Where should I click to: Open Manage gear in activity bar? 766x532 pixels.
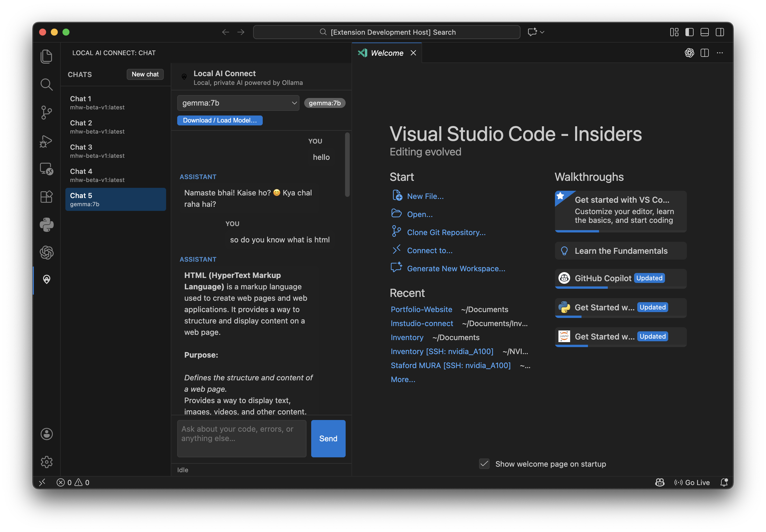[46, 462]
